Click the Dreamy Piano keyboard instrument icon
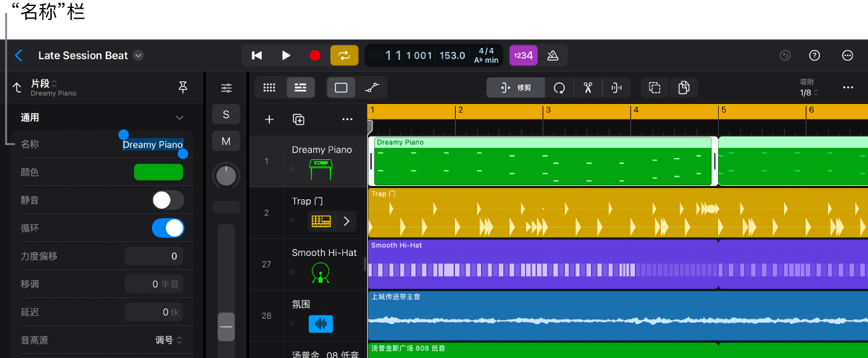This screenshot has width=868, height=358. tap(321, 169)
